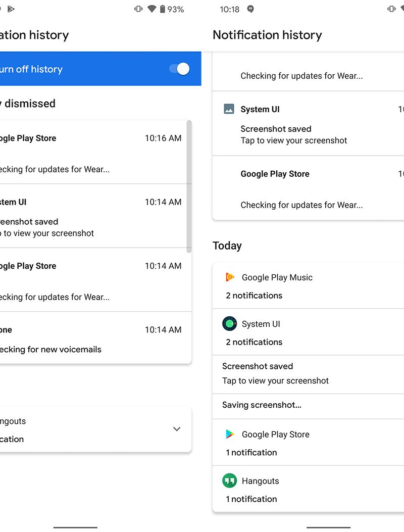This screenshot has height=532, width=404.
Task: Click the System UI image icon
Action: [229, 109]
